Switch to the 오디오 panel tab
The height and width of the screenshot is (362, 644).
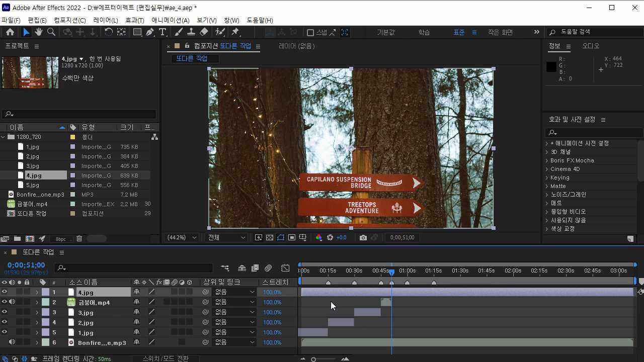coord(591,46)
